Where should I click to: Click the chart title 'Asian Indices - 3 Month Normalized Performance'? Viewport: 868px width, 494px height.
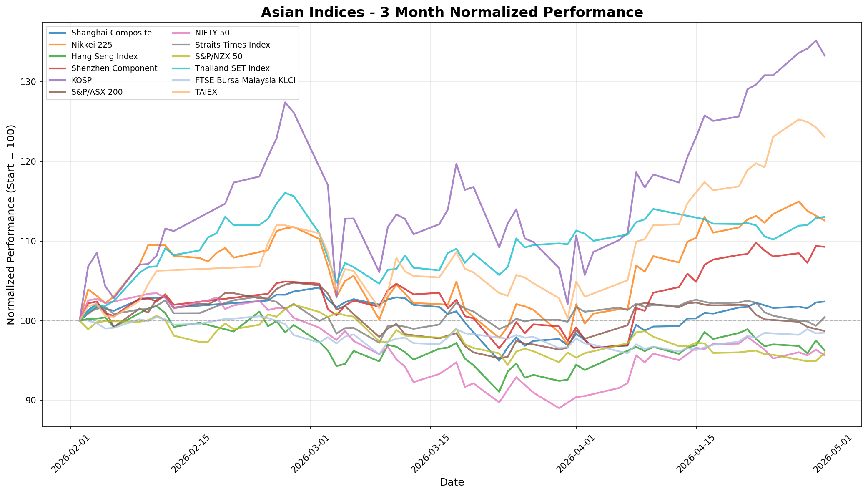pyautogui.click(x=452, y=12)
